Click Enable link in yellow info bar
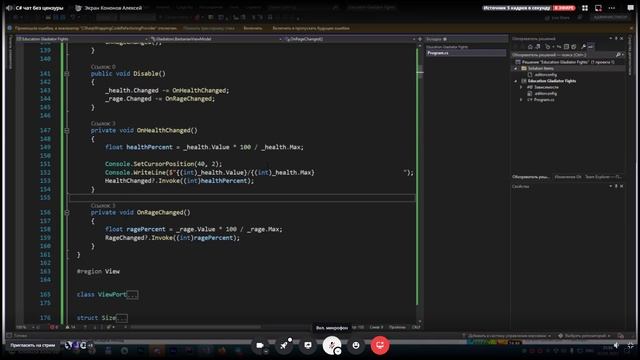Image resolution: width=640 pixels, height=360 pixels. tap(253, 28)
